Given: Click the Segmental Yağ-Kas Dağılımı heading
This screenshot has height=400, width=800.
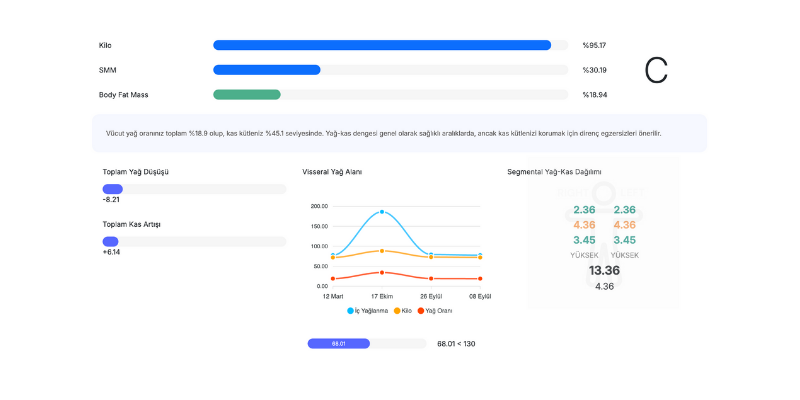Looking at the screenshot, I should [554, 172].
